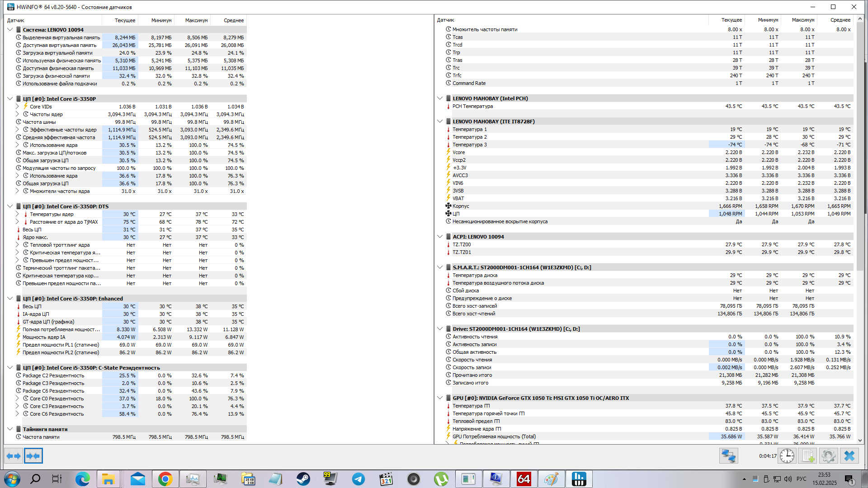The image size is (868, 488).
Task: Click the log file start icon
Action: (x=807, y=456)
